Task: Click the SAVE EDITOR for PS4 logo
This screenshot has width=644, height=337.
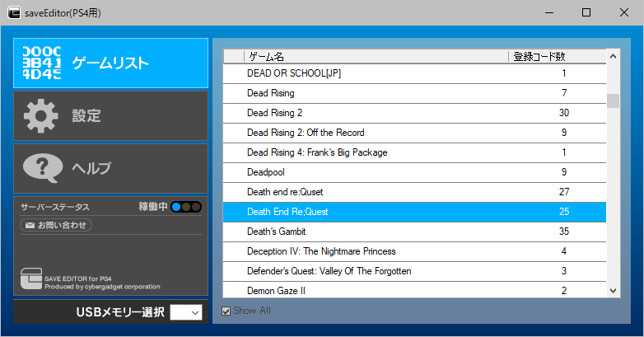Action: [x=33, y=279]
